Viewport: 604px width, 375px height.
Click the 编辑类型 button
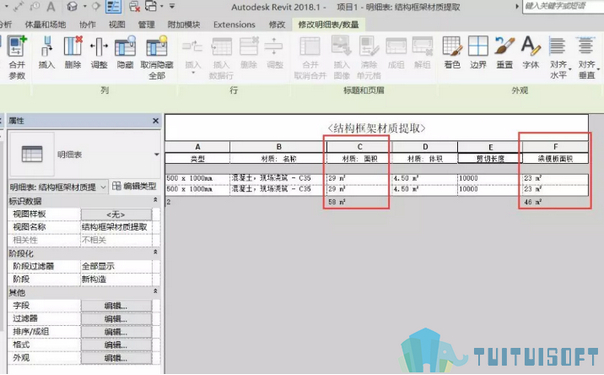tap(135, 186)
